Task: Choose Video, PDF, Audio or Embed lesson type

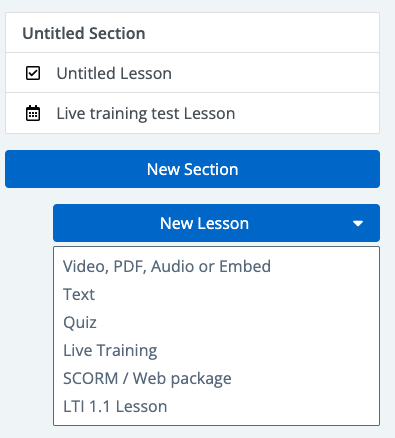Action: 167,266
